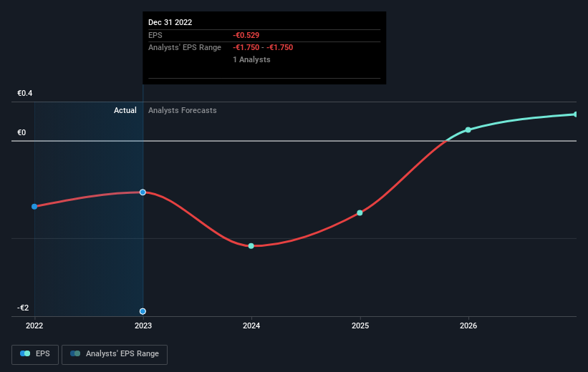Select the 2026 forecast EPS point
The height and width of the screenshot is (372, 588).
[x=468, y=130]
